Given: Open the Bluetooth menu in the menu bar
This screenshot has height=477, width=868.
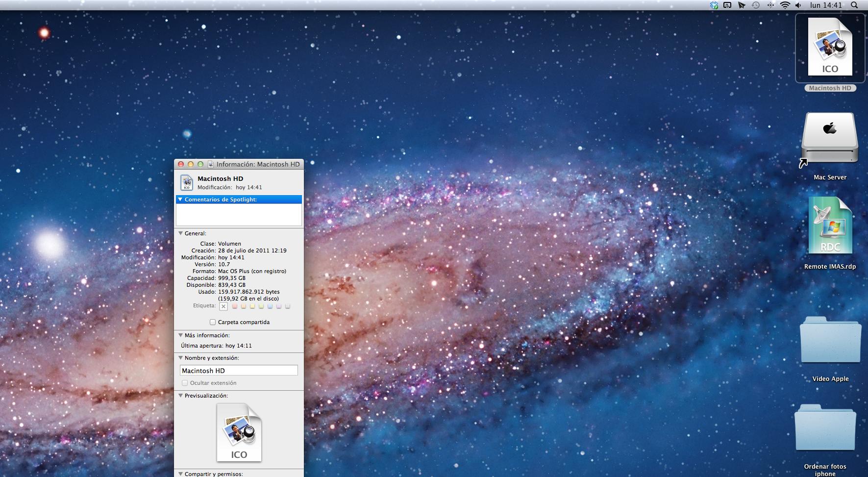Looking at the screenshot, I should click(770, 5).
